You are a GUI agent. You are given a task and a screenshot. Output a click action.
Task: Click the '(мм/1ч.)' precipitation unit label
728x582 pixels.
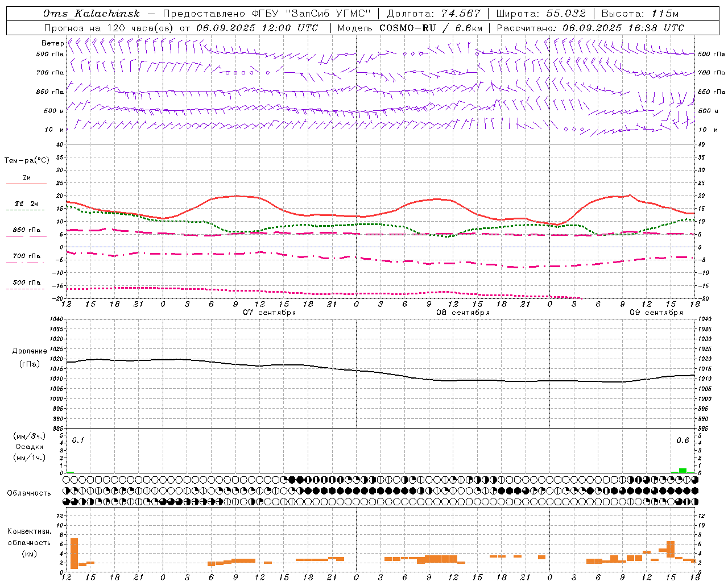pos(30,458)
